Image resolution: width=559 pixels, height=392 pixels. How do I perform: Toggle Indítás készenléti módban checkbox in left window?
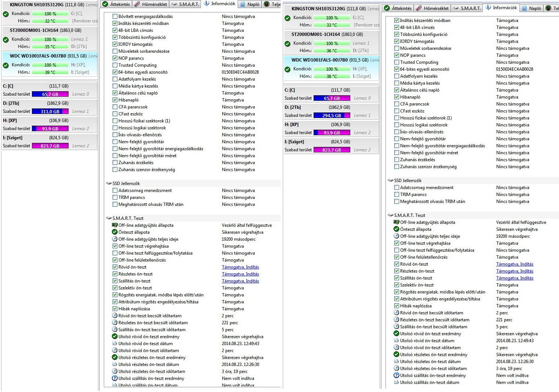pos(115,23)
